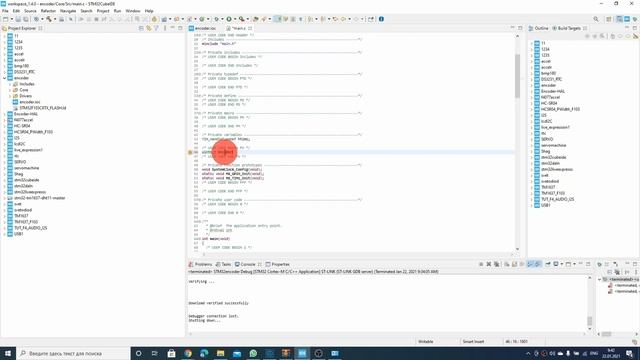Image resolution: width=640 pixels, height=360 pixels.
Task: Open WhatsApp from the taskbar
Action: pos(253,353)
